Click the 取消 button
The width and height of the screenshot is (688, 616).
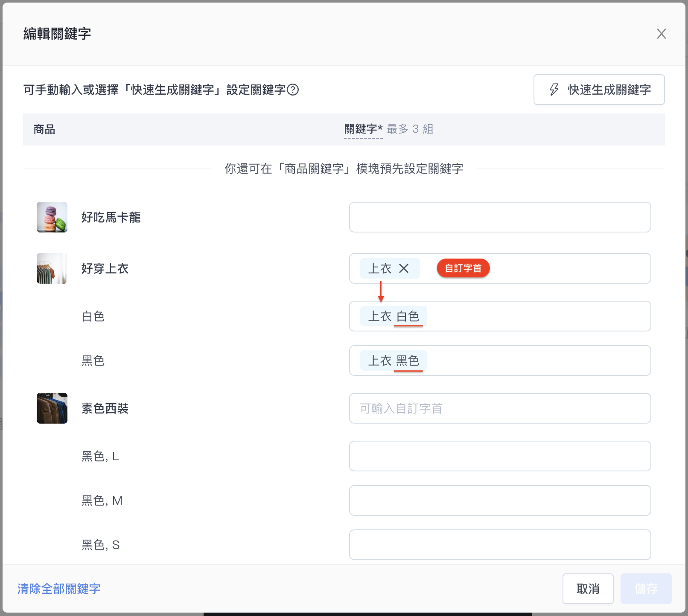point(588,589)
